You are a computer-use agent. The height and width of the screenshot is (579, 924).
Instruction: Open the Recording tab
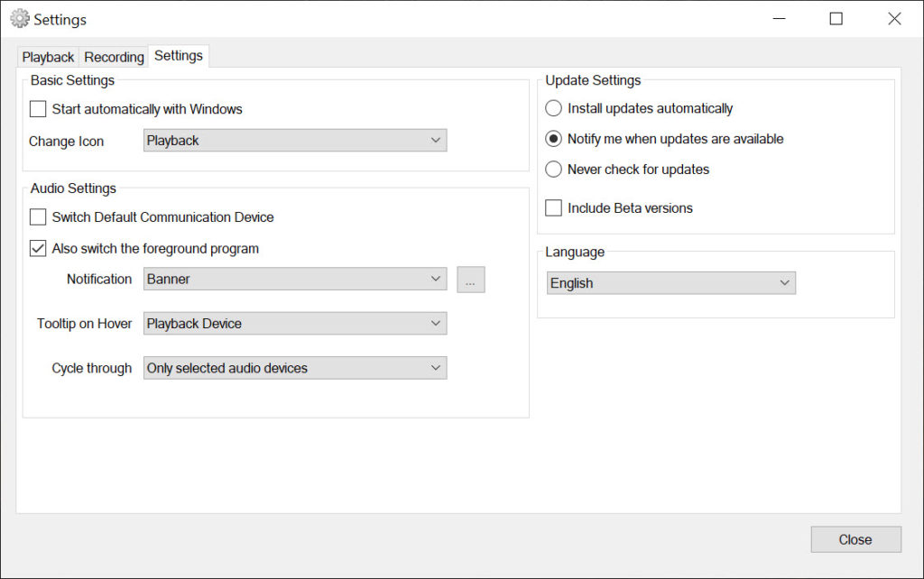114,57
